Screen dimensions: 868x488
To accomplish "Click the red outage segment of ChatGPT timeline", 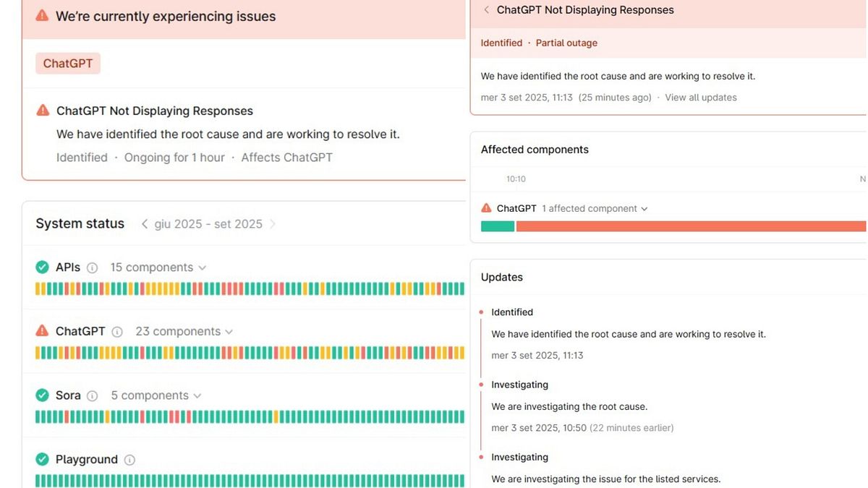I will click(x=691, y=226).
